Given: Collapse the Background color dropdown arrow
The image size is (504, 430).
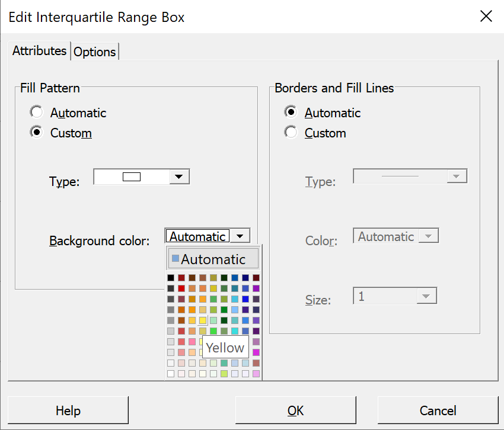Looking at the screenshot, I should click(240, 236).
